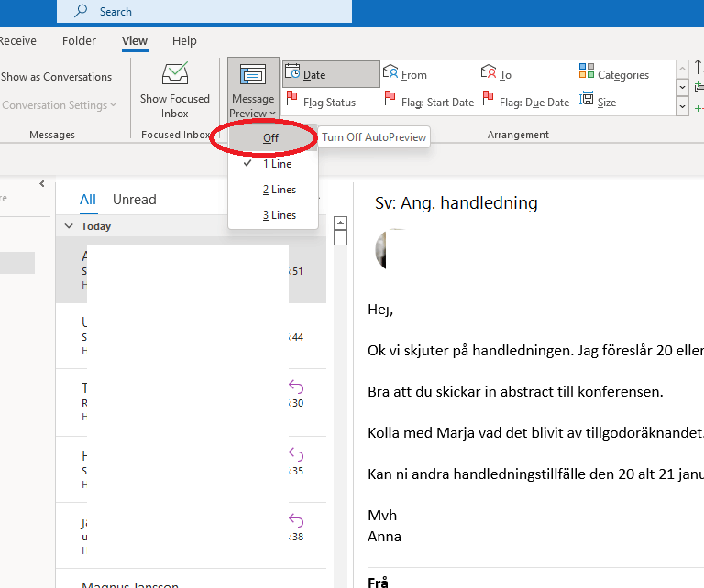704x588 pixels.
Task: Arrange messages by Categories
Action: click(x=614, y=74)
